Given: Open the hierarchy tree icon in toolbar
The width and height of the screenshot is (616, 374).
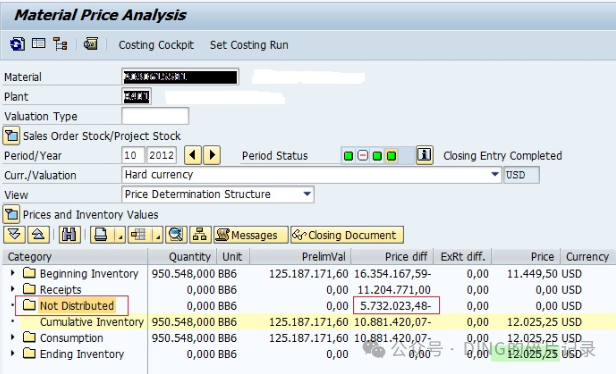Looking at the screenshot, I should [x=60, y=44].
